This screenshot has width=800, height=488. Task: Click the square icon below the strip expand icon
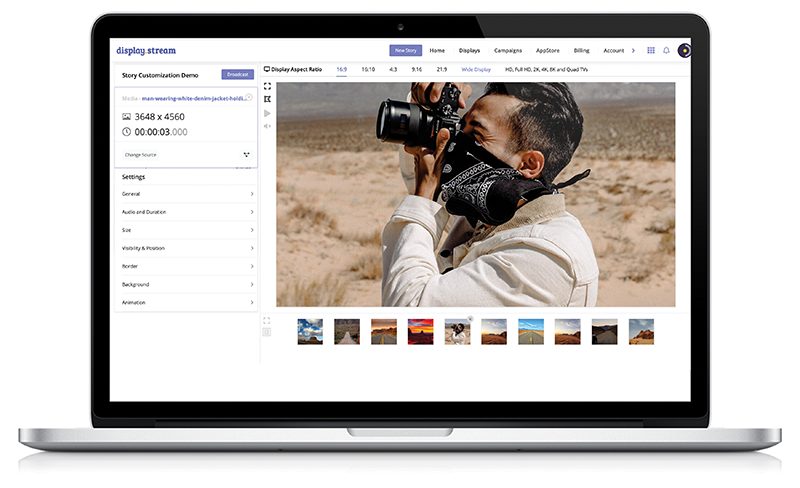pos(266,332)
